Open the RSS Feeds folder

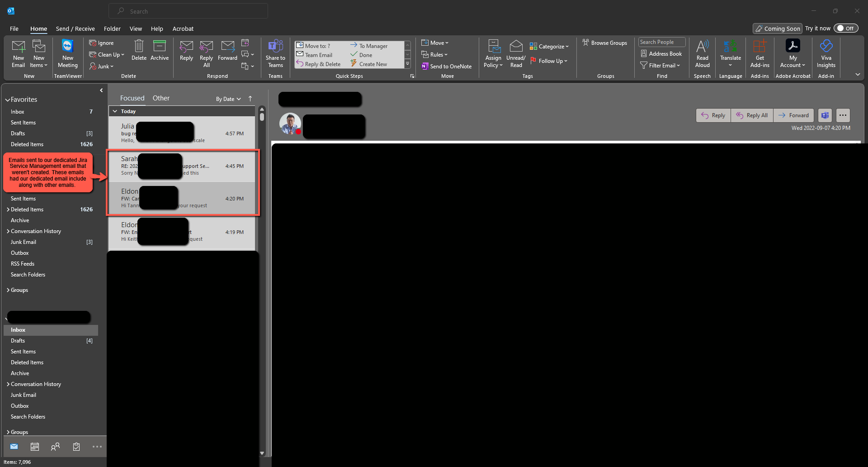click(23, 264)
